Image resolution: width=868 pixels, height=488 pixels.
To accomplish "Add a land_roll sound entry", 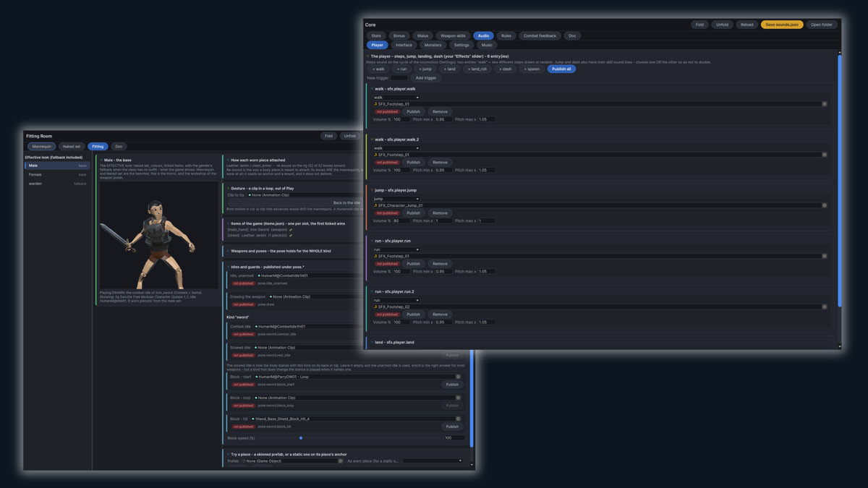I will pyautogui.click(x=478, y=69).
